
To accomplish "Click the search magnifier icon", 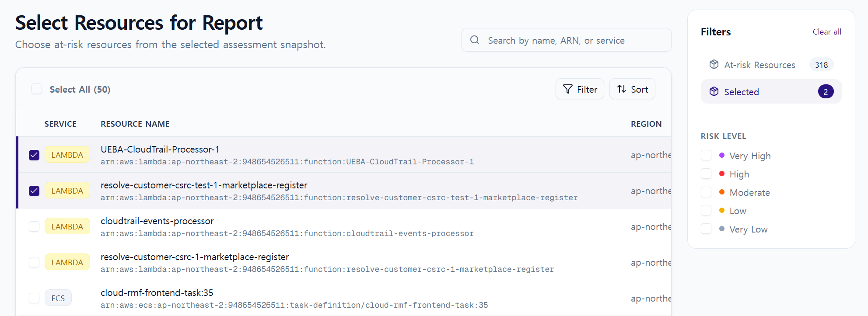I will click(x=475, y=40).
